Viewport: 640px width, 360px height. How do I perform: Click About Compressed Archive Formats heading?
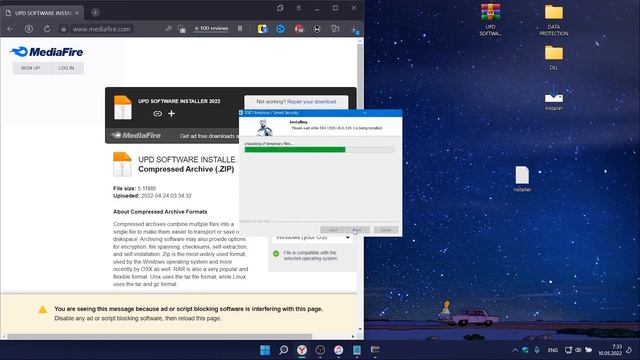pos(160,212)
